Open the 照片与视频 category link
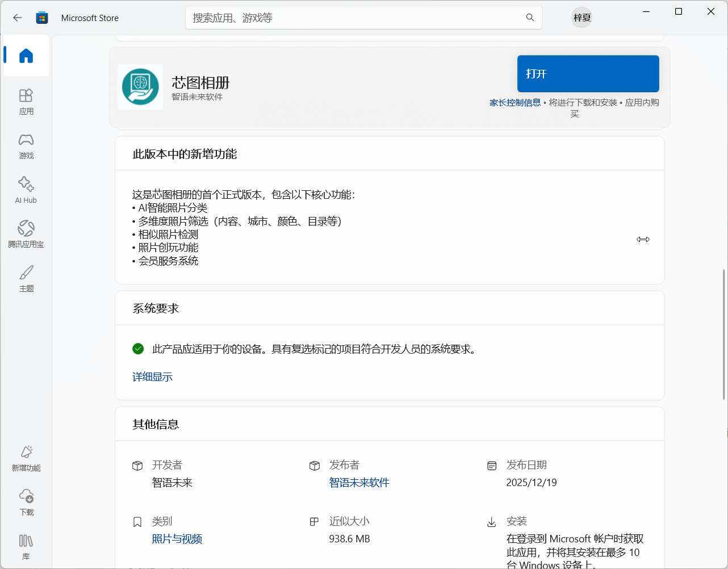The width and height of the screenshot is (728, 569). pos(177,539)
